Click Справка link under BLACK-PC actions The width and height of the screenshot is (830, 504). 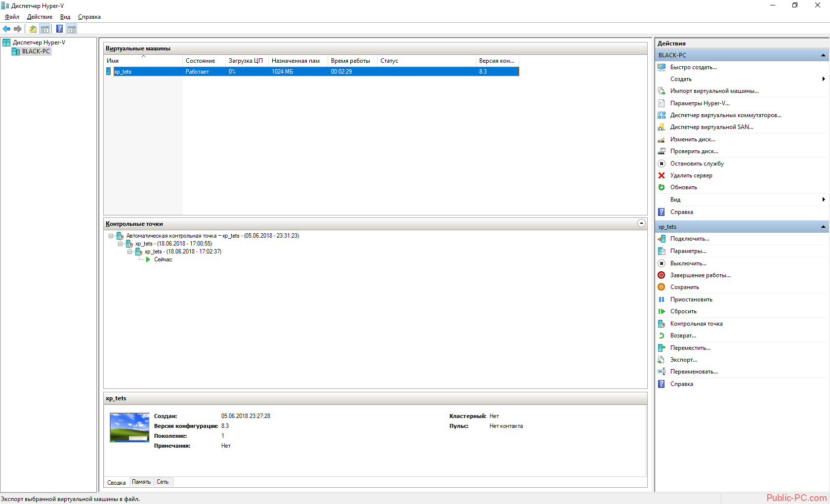pos(681,212)
